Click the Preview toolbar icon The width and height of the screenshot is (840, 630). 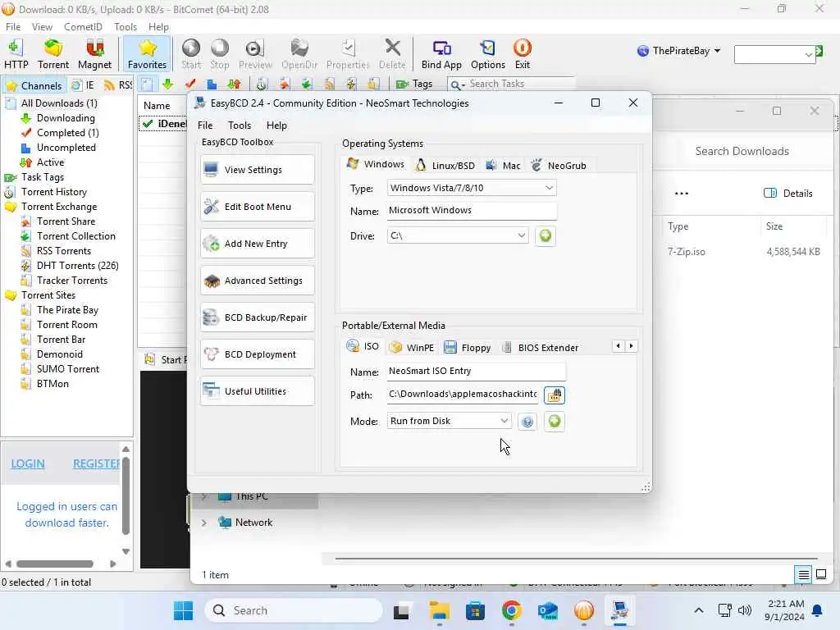[x=255, y=53]
